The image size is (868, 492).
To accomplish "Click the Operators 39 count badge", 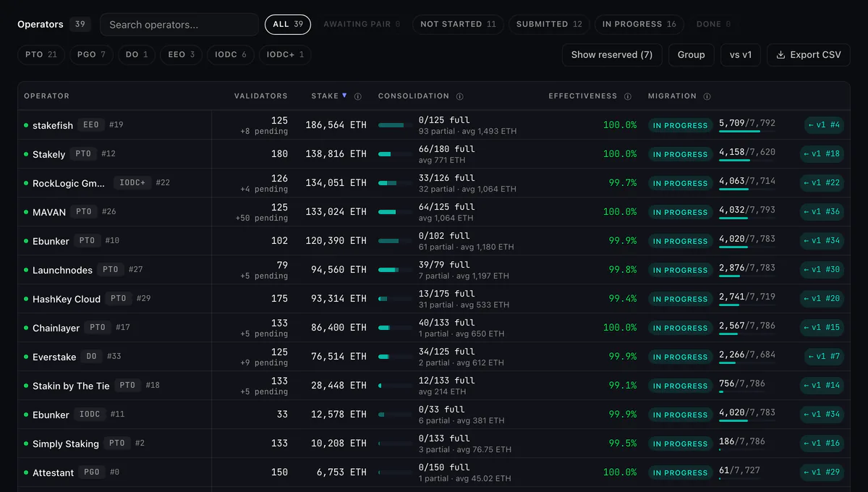I will pos(80,25).
